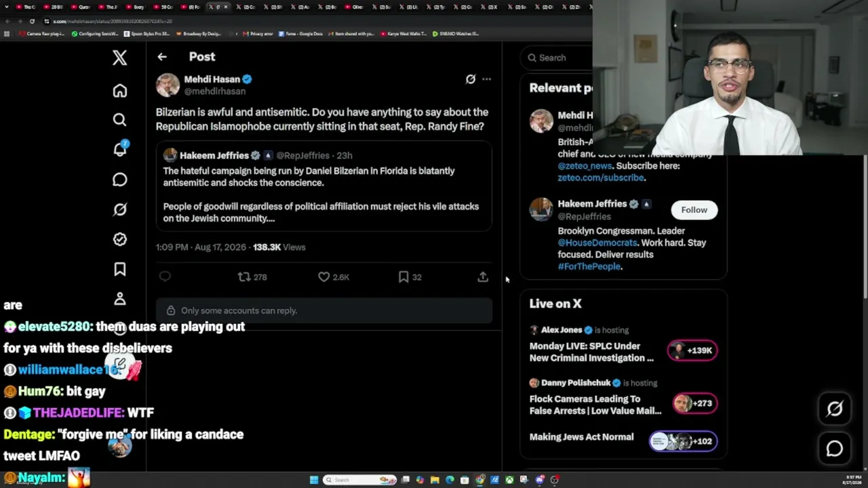Click the Windows taskbar Search box
Image resolution: width=868 pixels, height=488 pixels.
(359, 480)
